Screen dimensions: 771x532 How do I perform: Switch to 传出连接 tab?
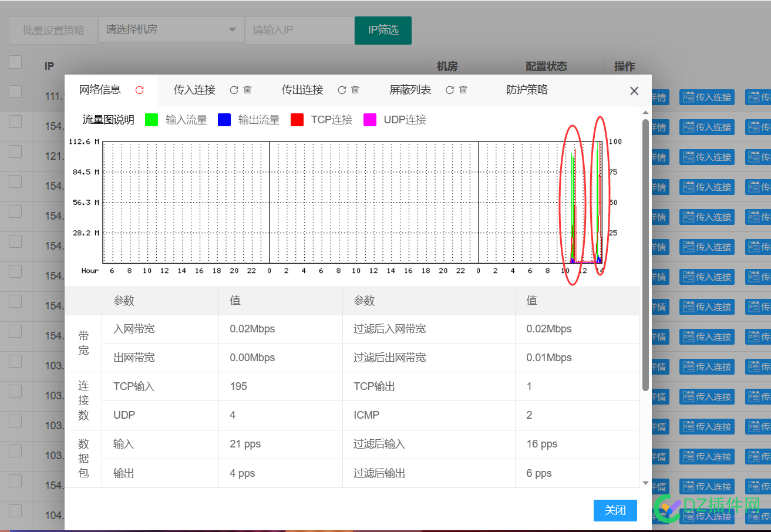(x=302, y=90)
